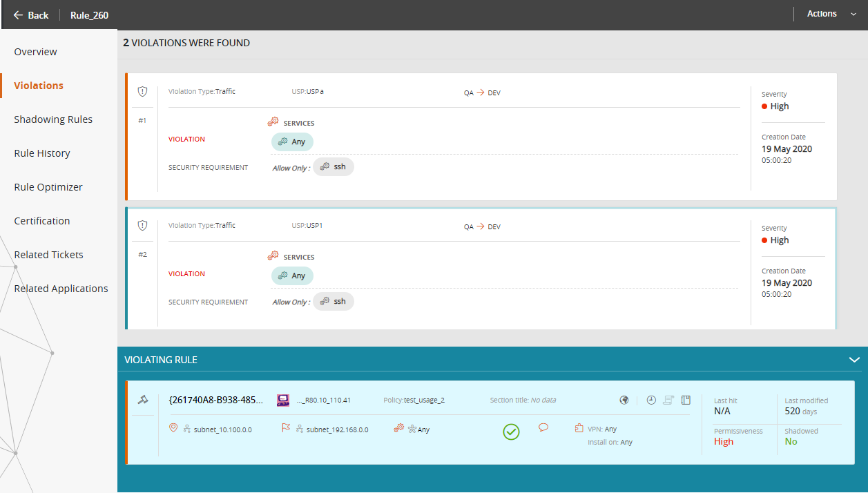Click the subnet_10.100.0.0 source object

click(222, 429)
